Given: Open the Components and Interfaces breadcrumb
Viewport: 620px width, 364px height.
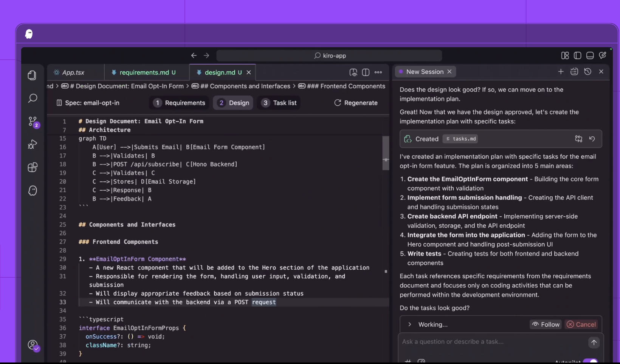Looking at the screenshot, I should (241, 86).
